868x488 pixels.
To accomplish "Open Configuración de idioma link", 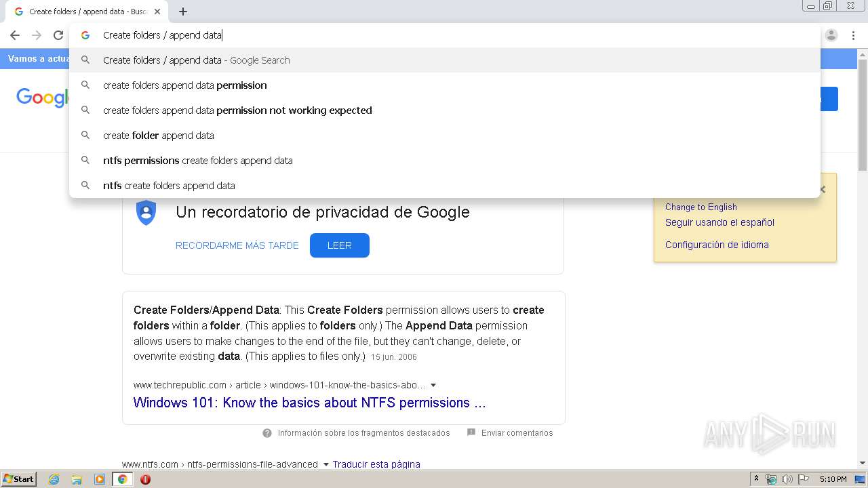I will pos(717,245).
